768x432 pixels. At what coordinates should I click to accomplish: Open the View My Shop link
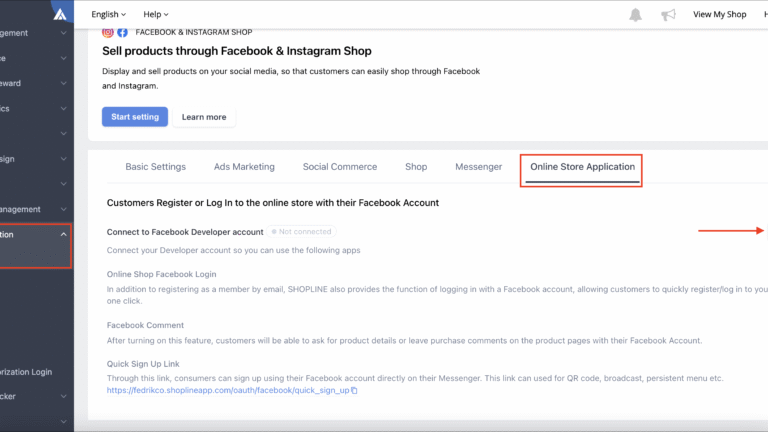click(x=720, y=14)
